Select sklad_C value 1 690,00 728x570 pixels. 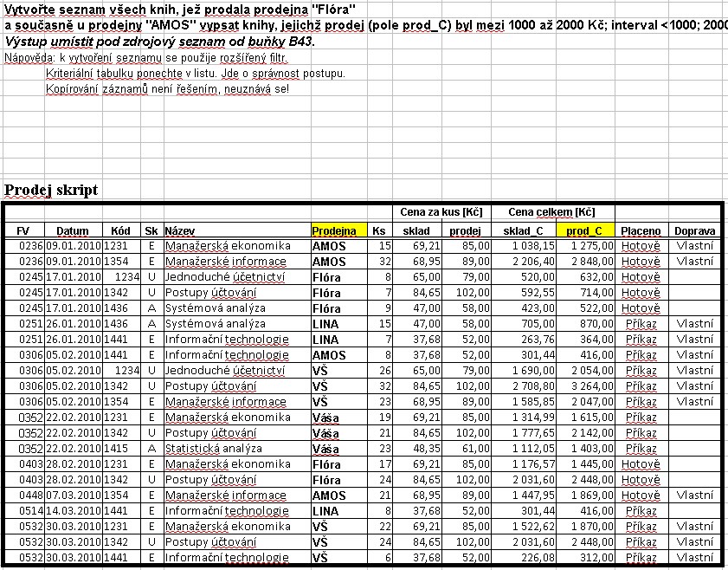523,371
